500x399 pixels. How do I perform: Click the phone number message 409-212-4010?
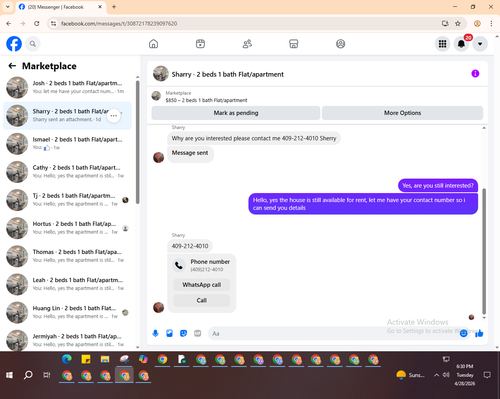tap(190, 246)
